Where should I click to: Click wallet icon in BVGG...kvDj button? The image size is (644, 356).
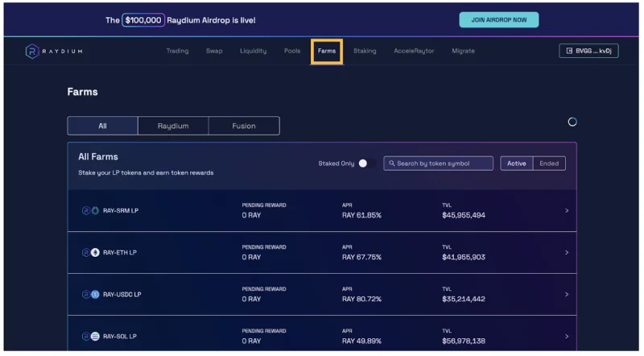569,51
